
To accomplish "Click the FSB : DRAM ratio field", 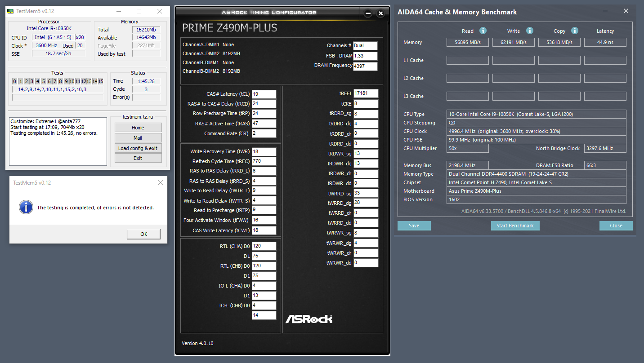I will 365,56.
